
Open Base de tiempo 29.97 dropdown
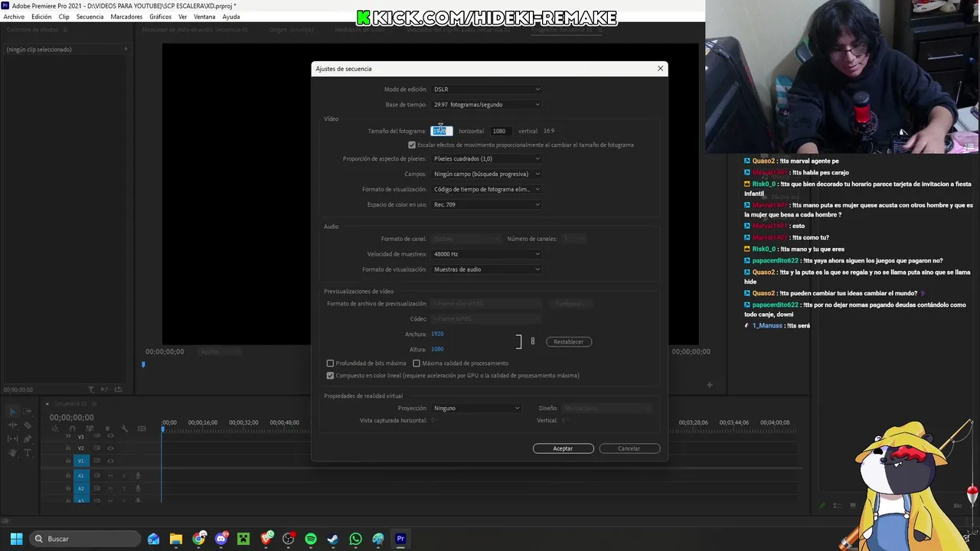[x=486, y=105]
